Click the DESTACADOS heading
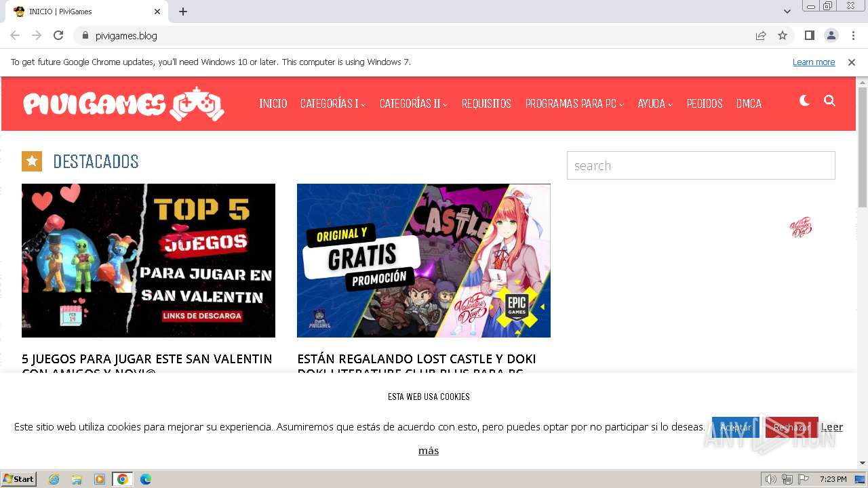The image size is (868, 488). pos(96,161)
